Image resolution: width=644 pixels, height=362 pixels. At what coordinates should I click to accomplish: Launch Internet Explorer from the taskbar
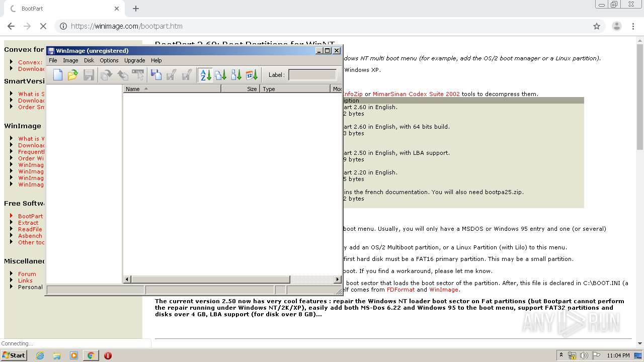(x=40, y=355)
